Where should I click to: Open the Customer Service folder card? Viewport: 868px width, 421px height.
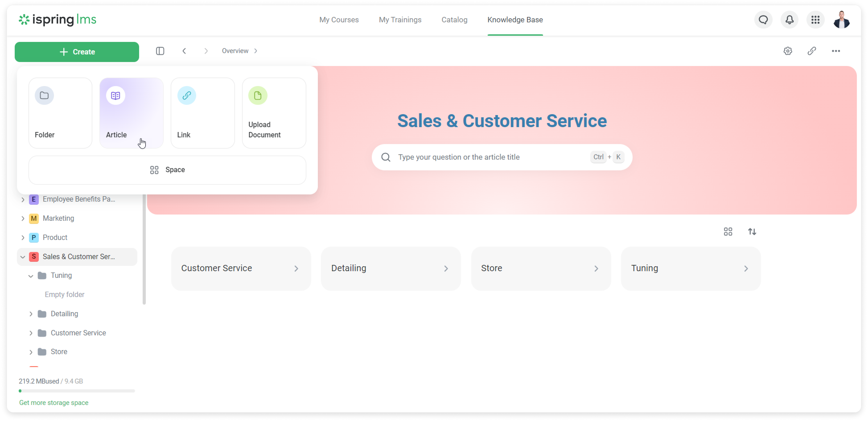(241, 268)
